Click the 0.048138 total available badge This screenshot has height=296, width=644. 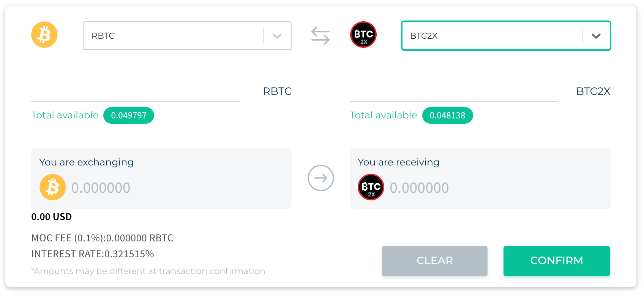click(448, 115)
